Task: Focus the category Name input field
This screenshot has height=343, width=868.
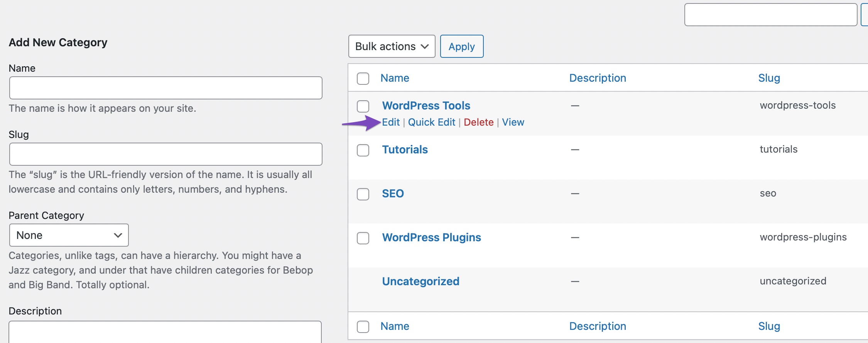Action: (x=166, y=88)
